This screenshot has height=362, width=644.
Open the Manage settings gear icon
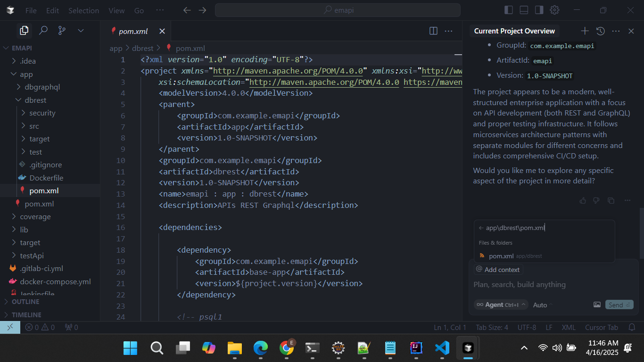pos(555,10)
